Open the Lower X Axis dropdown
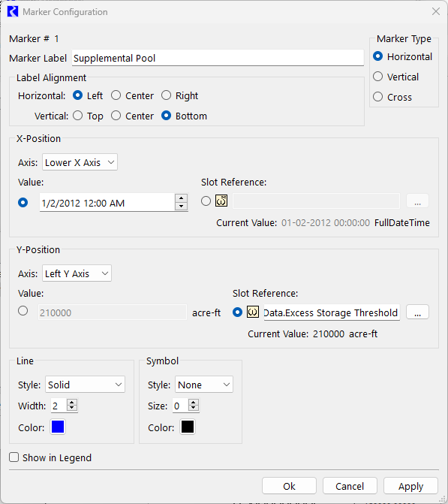This screenshot has height=504, width=448. click(x=80, y=162)
